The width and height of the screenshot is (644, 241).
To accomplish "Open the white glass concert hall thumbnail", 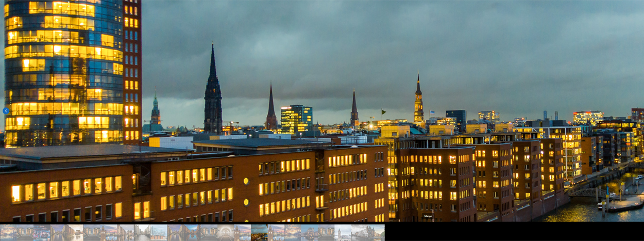I will click(x=159, y=232).
